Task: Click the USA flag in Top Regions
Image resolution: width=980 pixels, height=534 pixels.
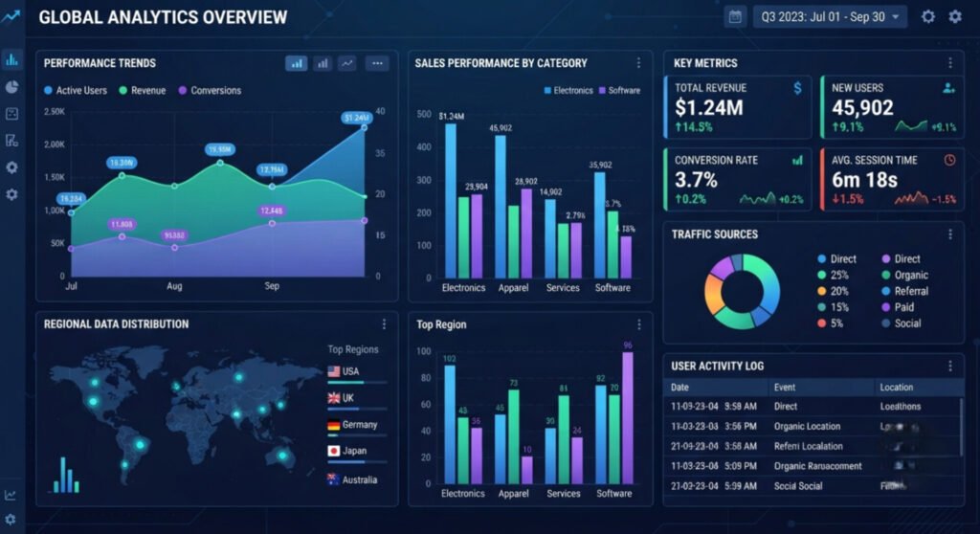Action: point(334,371)
